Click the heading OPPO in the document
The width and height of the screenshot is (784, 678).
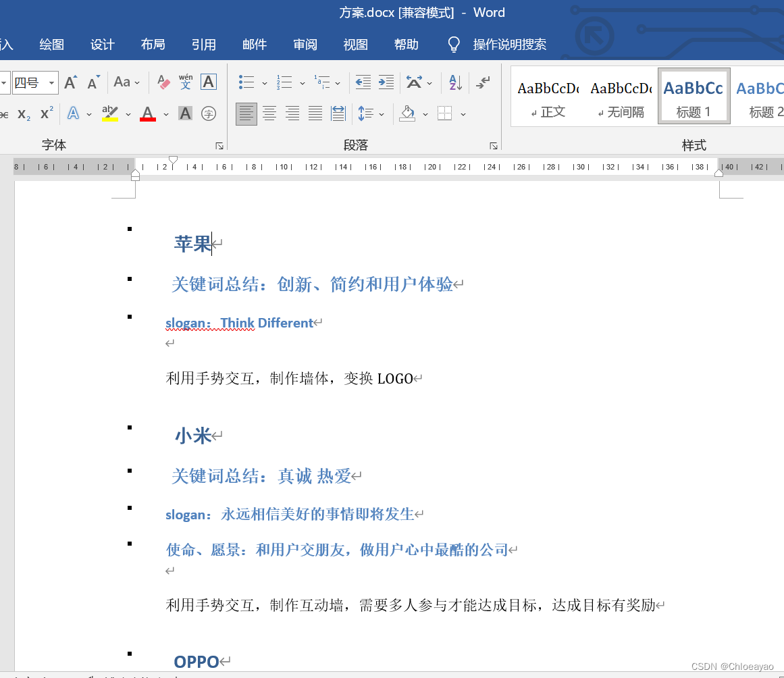click(196, 662)
